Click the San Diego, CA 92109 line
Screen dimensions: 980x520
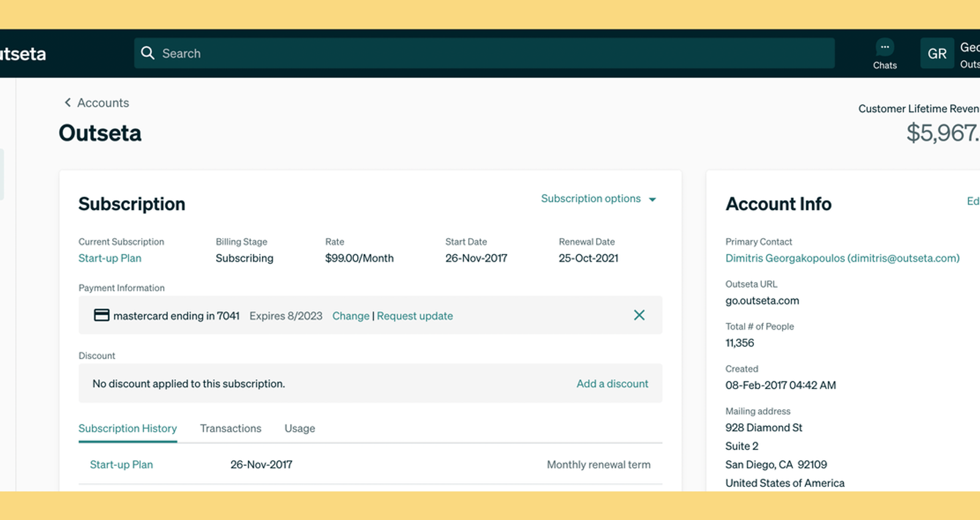[776, 465]
